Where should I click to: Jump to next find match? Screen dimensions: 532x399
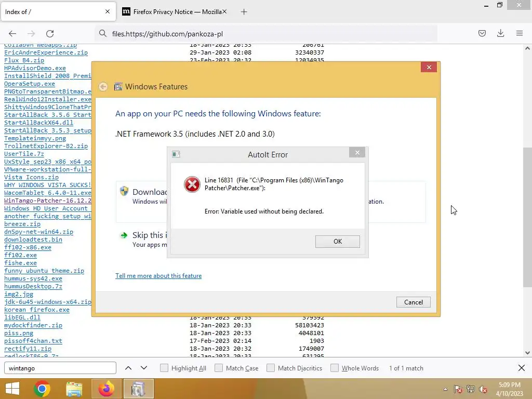(144, 368)
